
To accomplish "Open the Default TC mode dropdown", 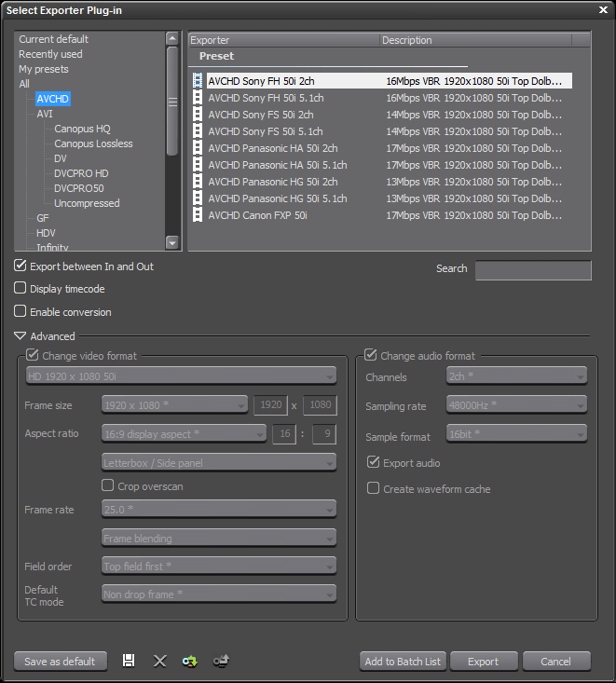I will click(219, 594).
